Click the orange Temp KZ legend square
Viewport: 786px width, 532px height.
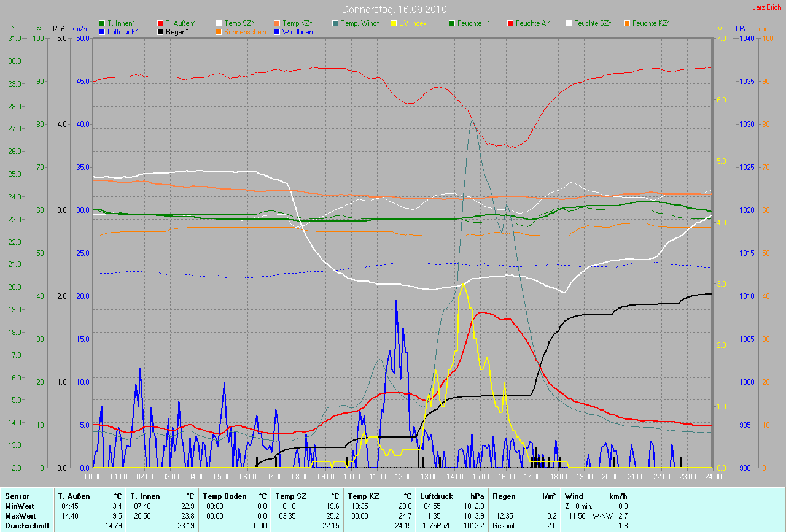click(277, 23)
